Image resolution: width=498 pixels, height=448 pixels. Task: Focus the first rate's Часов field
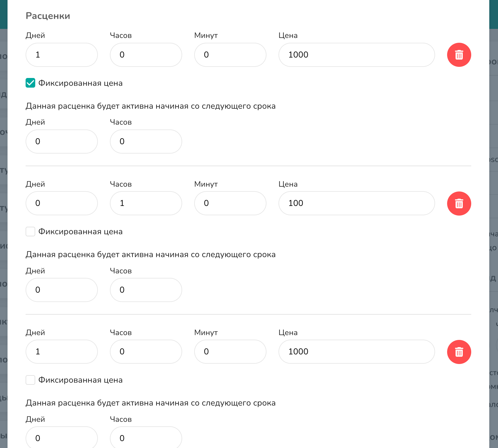146,55
